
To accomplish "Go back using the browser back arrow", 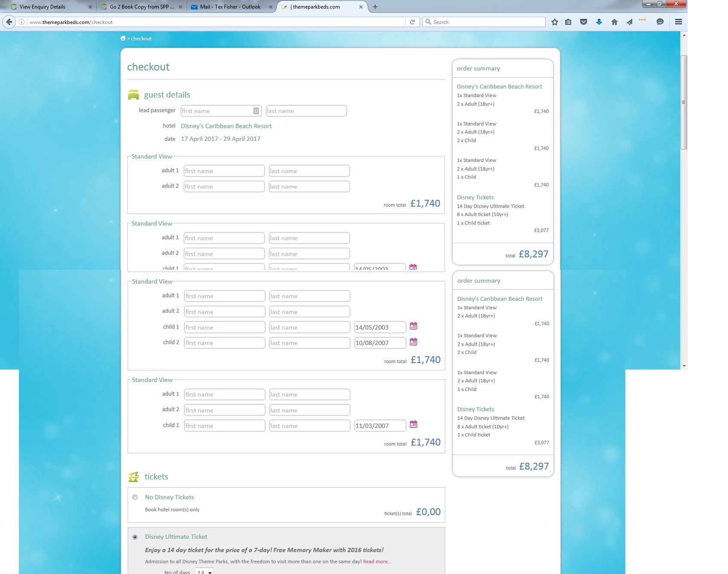I will (9, 22).
